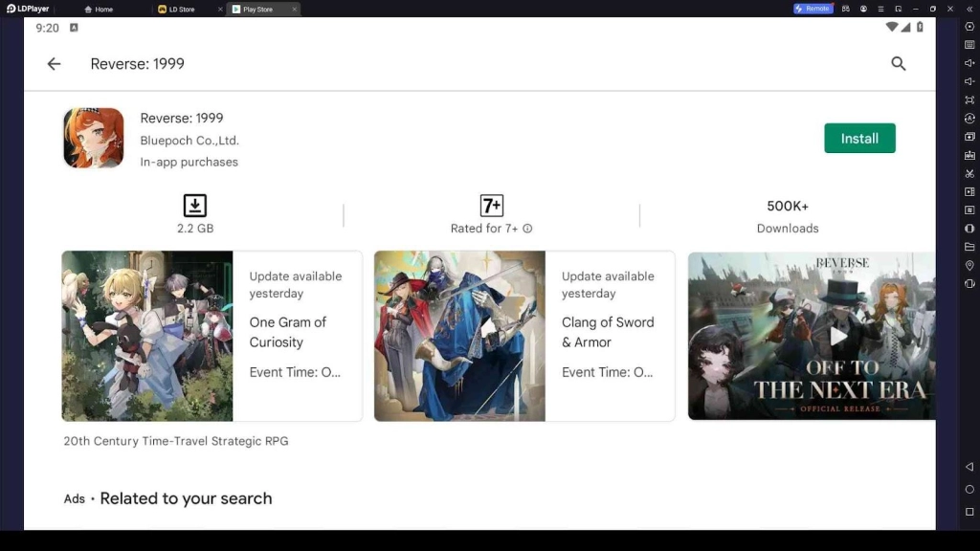Open the location pin tool in sidebar

coord(969,265)
